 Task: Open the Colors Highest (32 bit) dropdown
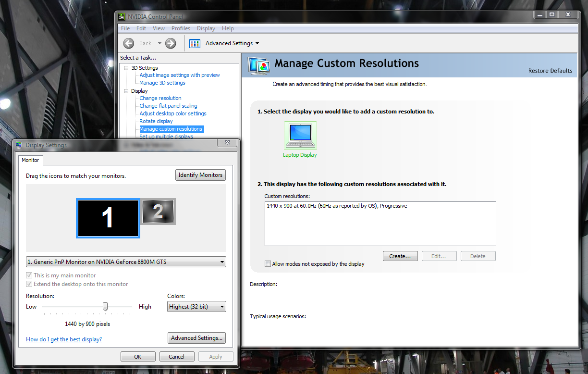click(x=196, y=307)
